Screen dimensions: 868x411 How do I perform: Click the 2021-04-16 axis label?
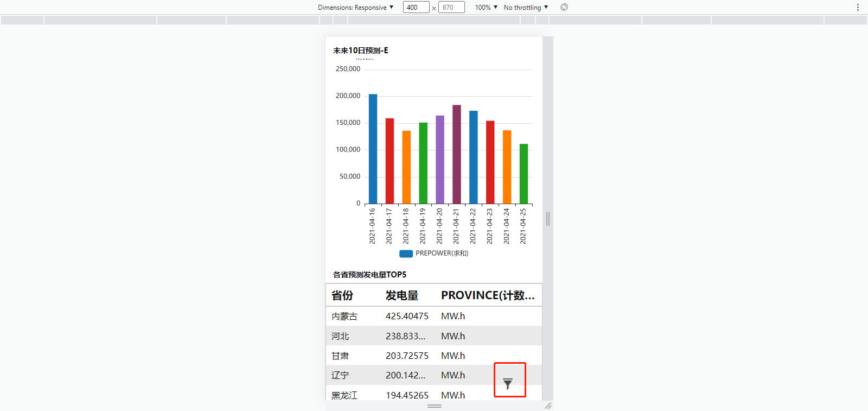tap(372, 226)
